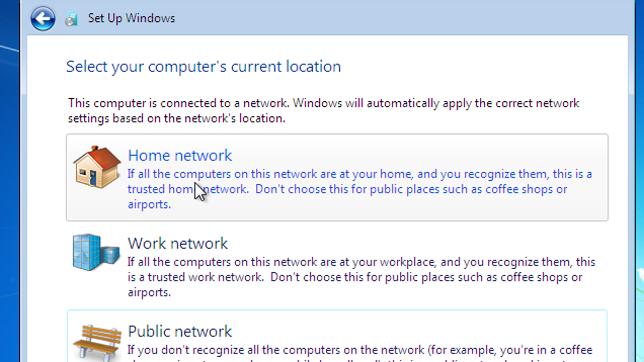The width and height of the screenshot is (644, 362).
Task: Click the 'Select your computer's current location' heading
Action: click(203, 67)
